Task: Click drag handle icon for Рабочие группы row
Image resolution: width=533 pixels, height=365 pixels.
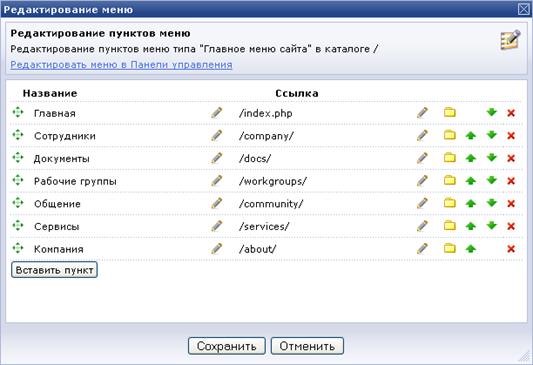Action: coord(18,180)
